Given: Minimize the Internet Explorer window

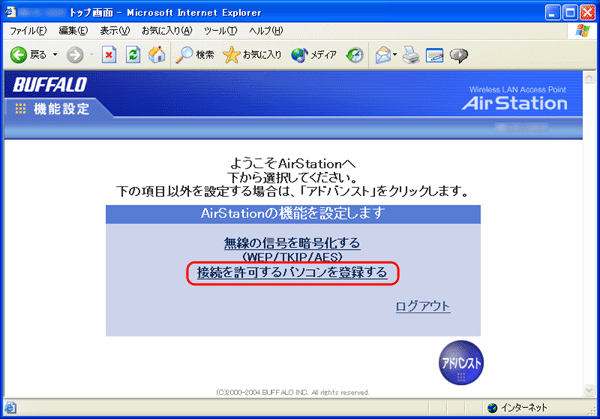Looking at the screenshot, I should click(553, 13).
